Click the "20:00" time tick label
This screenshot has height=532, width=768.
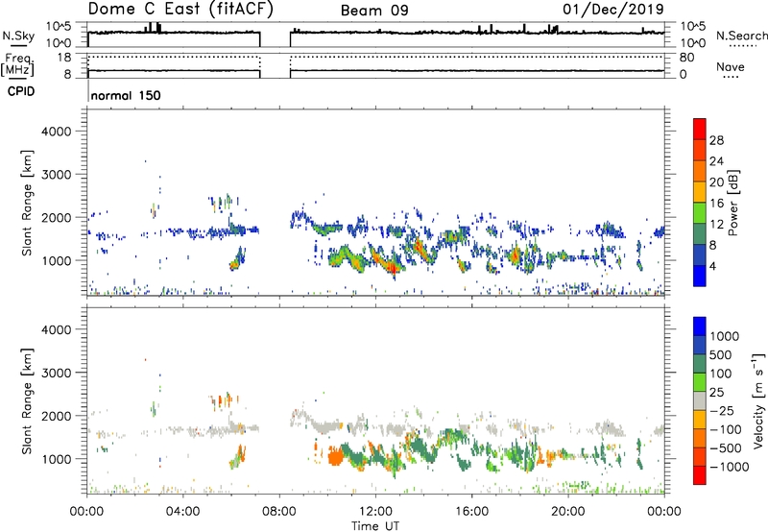pos(568,512)
